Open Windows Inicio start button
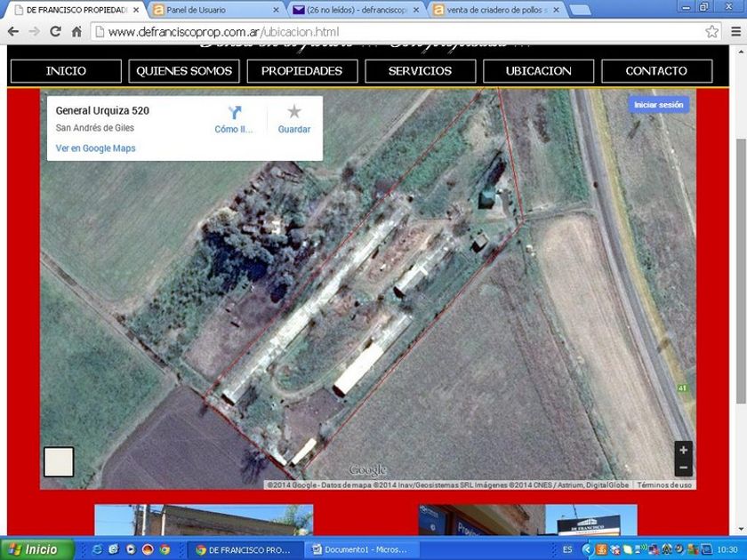 [37, 549]
